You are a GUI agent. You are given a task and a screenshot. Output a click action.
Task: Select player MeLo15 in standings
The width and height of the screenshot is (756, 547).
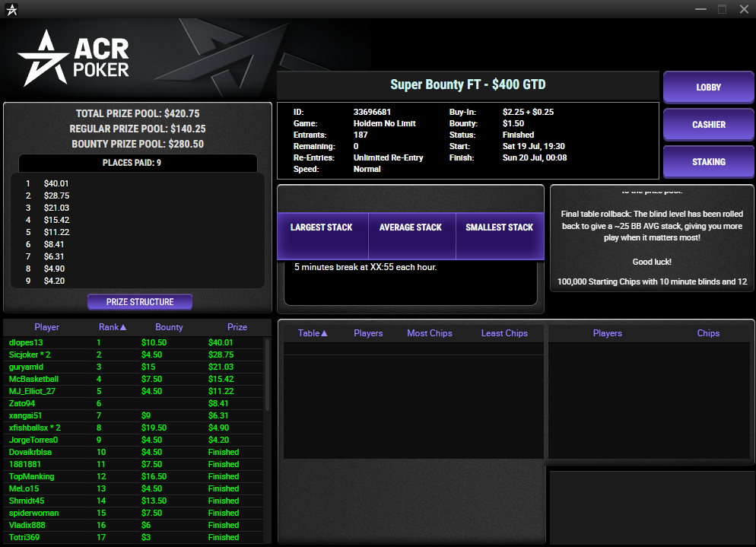[x=134, y=488]
